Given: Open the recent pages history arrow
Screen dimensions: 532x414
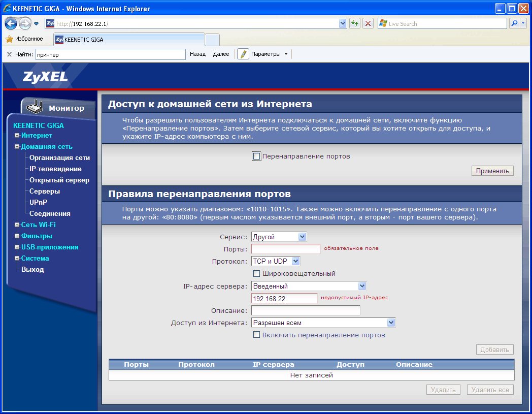Looking at the screenshot, I should click(36, 24).
